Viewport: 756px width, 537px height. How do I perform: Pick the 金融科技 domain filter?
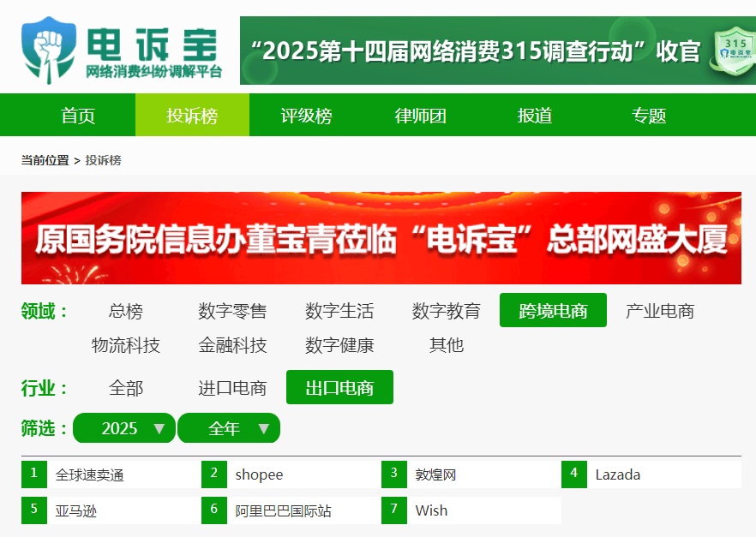click(232, 345)
